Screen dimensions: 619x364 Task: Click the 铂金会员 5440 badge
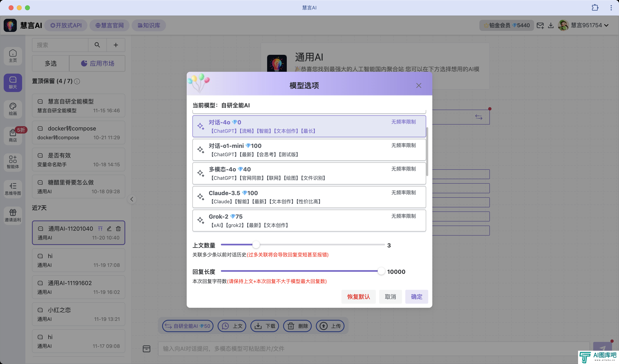[x=506, y=25]
